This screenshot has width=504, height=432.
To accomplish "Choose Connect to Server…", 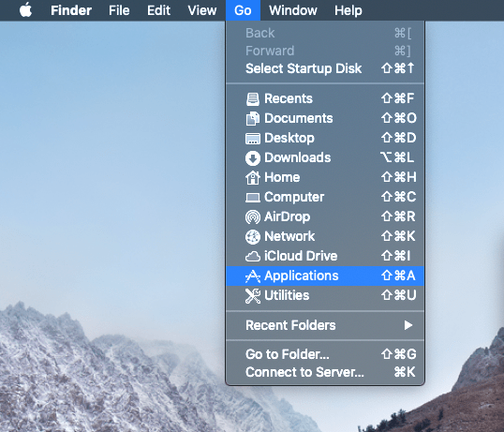I will click(325, 372).
